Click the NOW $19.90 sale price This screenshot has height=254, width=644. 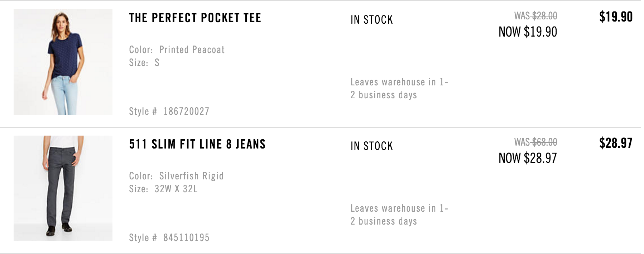528,32
